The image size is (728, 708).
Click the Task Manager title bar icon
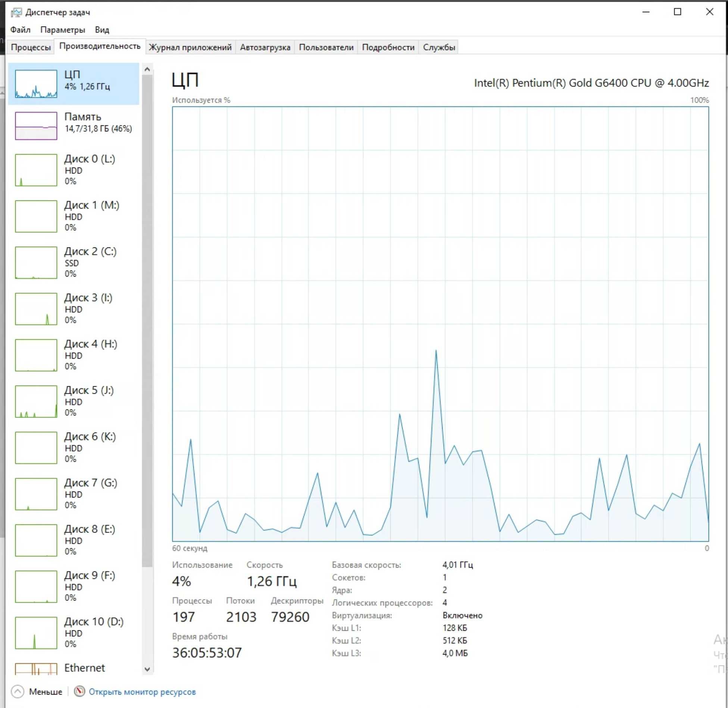(16, 13)
